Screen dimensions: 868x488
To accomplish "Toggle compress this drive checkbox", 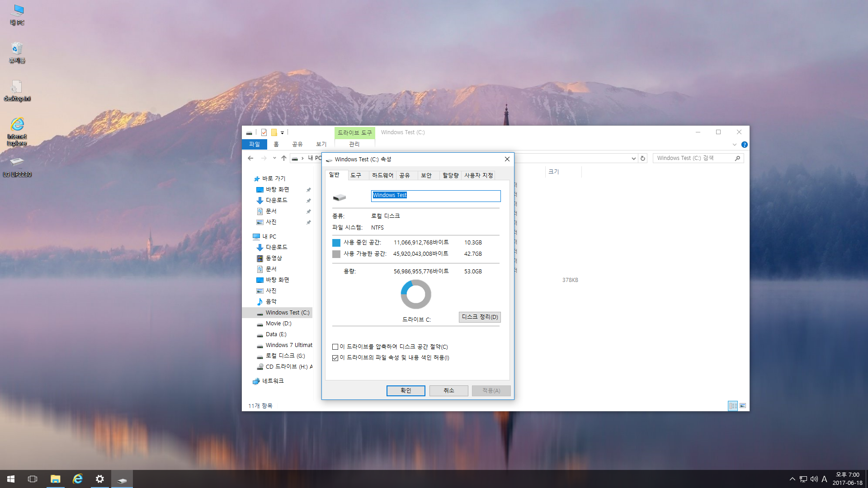I will 335,347.
